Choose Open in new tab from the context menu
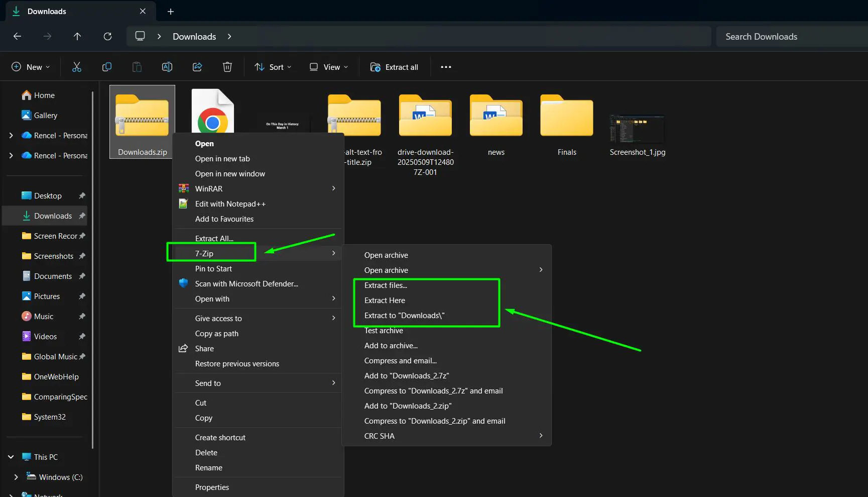Screen dimensions: 868x497 (222, 158)
